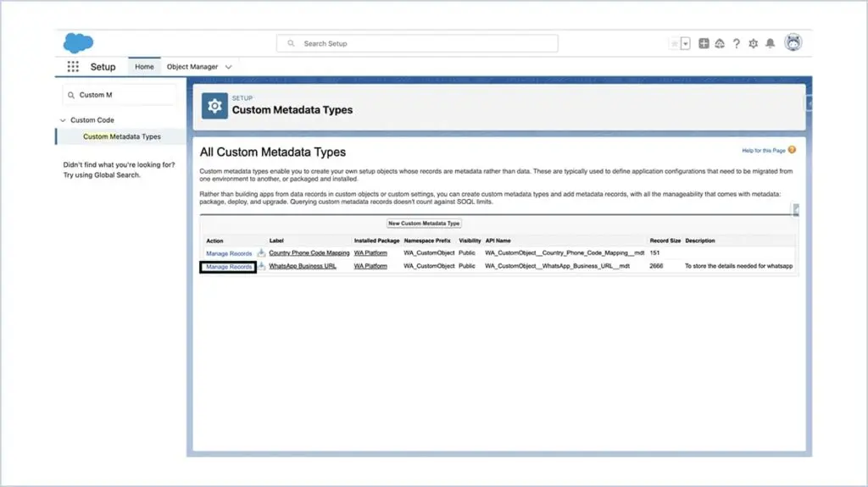This screenshot has width=868, height=487.
Task: Collapse the Custom Code section
Action: click(63, 120)
